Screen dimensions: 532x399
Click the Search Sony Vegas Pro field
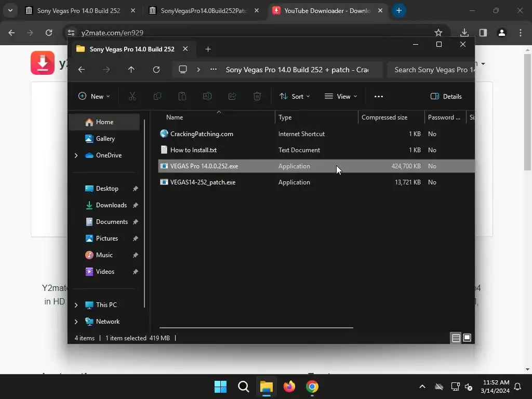(431, 70)
